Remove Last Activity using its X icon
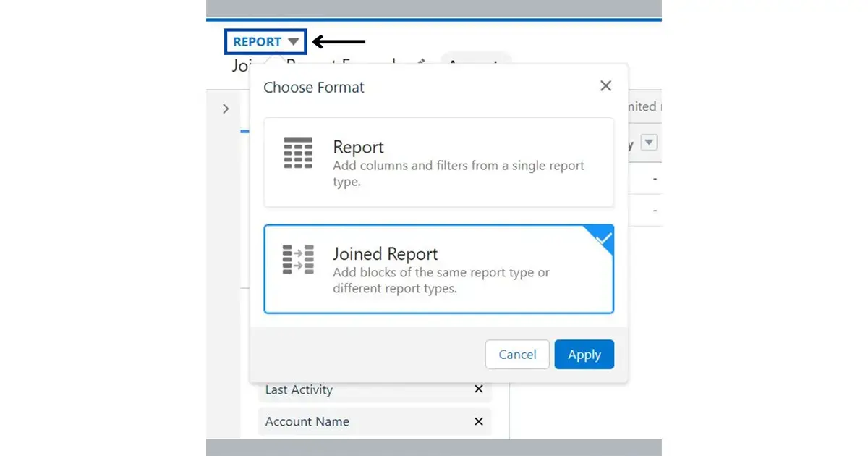The height and width of the screenshot is (456, 868). (478, 389)
